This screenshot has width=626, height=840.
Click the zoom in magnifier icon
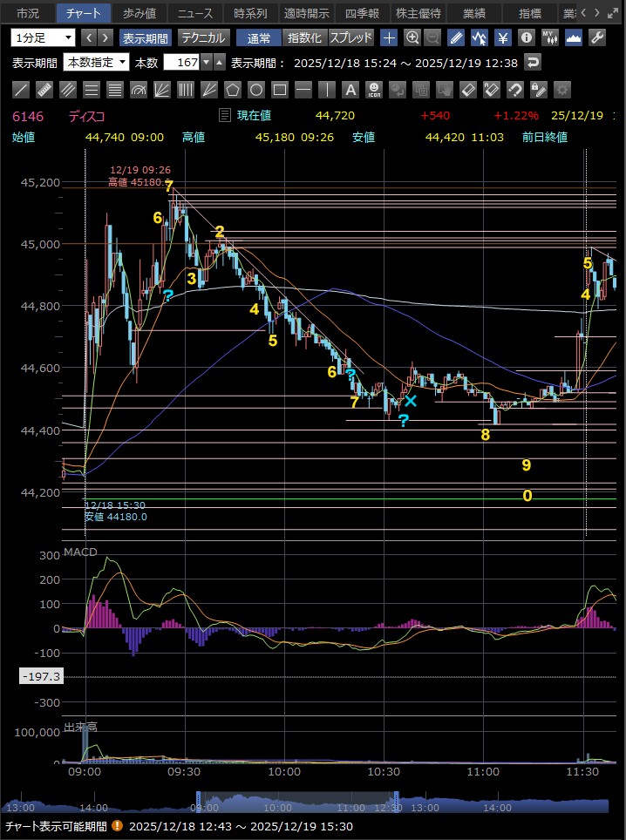(412, 37)
